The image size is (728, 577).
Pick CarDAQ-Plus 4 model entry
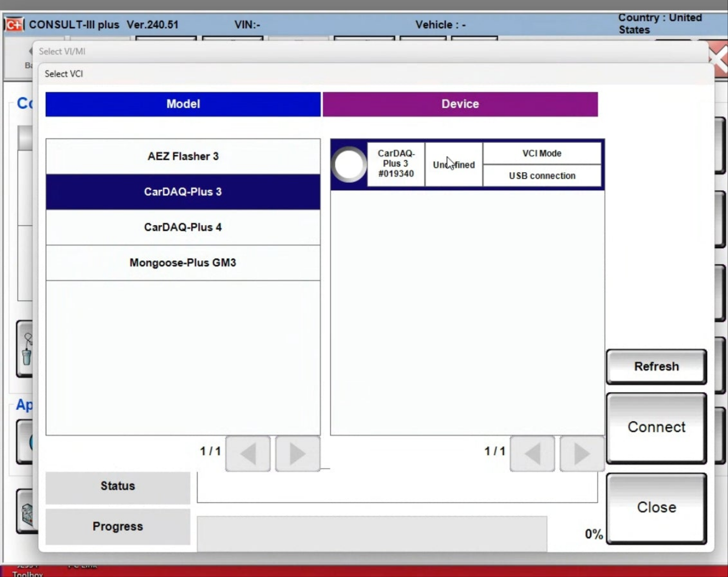coord(183,228)
